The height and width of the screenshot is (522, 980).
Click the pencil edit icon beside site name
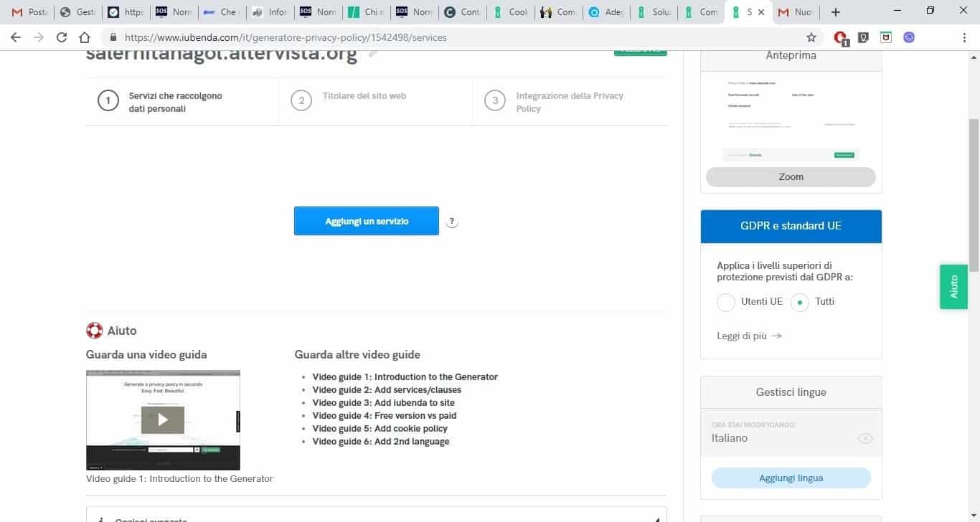373,53
